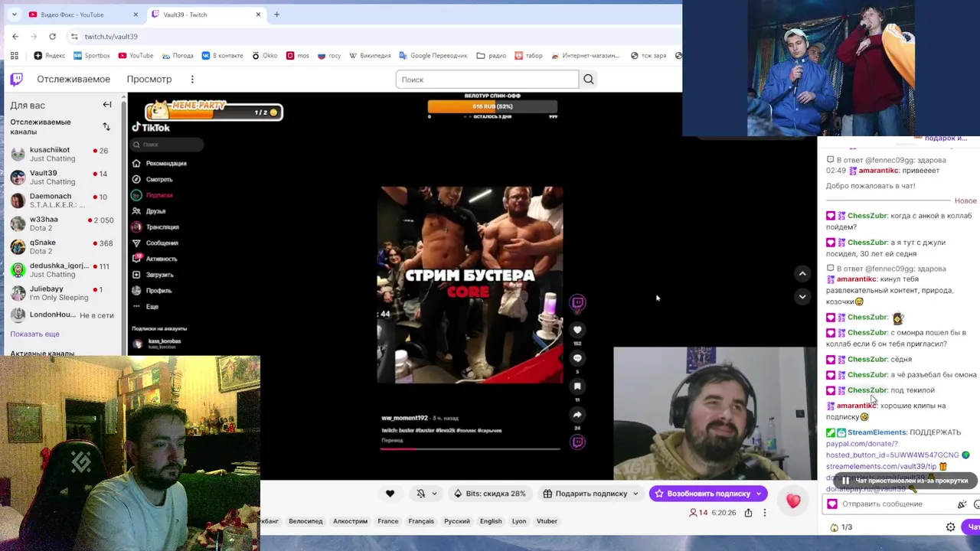Open the qSnake channel in sidebar
Image resolution: width=980 pixels, height=551 pixels.
point(61,246)
